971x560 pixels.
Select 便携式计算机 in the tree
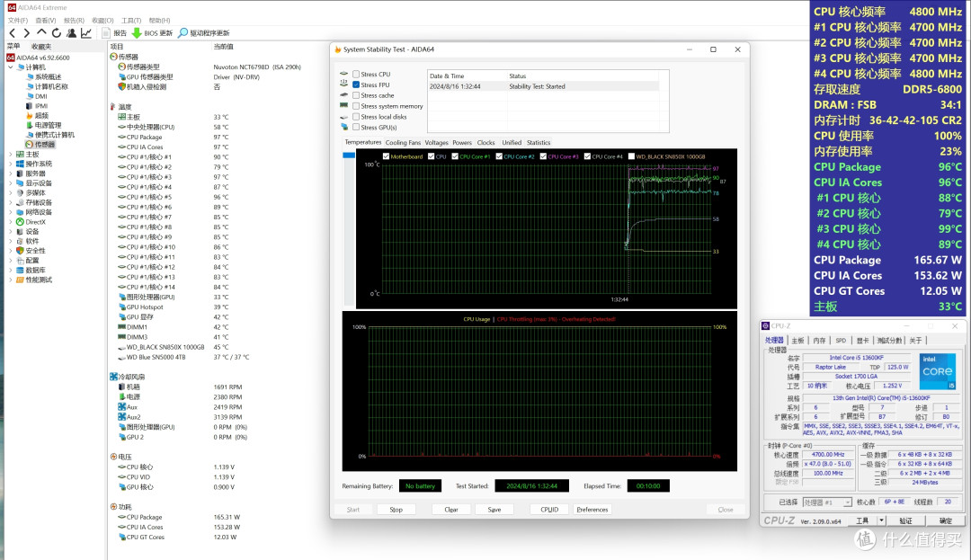pyautogui.click(x=50, y=134)
